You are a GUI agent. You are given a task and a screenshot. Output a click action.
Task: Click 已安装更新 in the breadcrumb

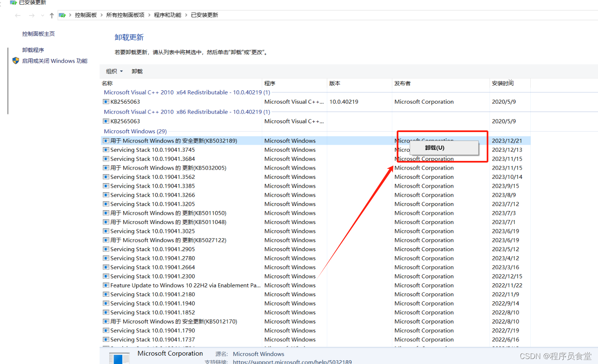(x=205, y=15)
